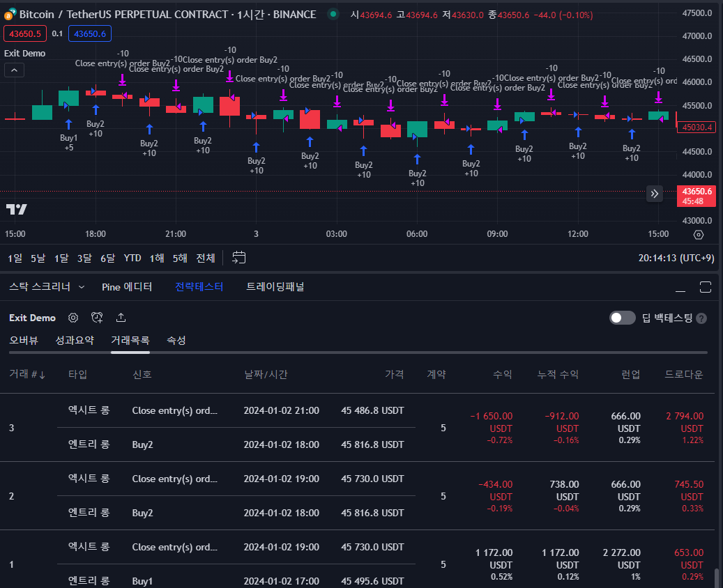
Task: Set the chart range to 1달
Action: click(61, 258)
